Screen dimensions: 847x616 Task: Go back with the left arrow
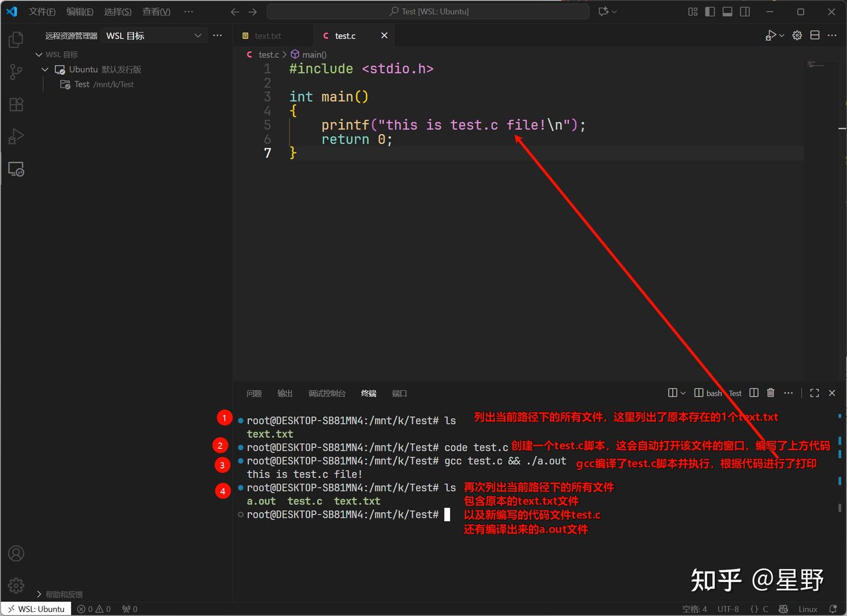pyautogui.click(x=235, y=12)
